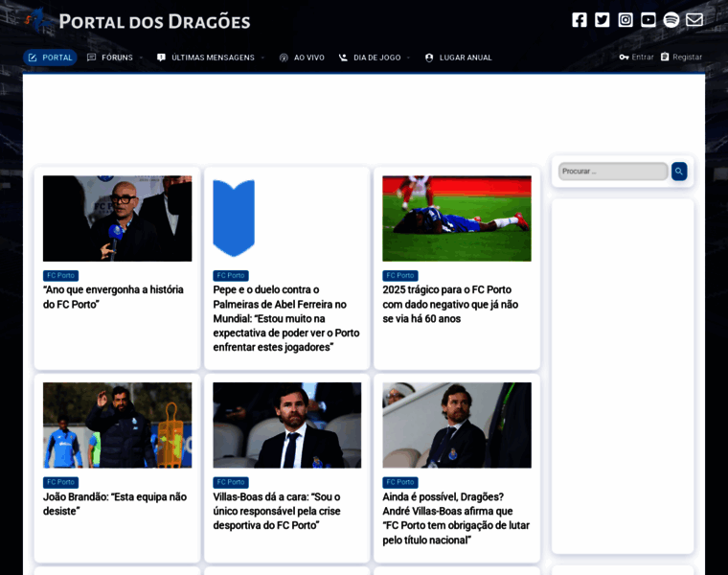Open "Villas-Boas dá a cara" article headline
728x575 pixels.
pyautogui.click(x=277, y=511)
